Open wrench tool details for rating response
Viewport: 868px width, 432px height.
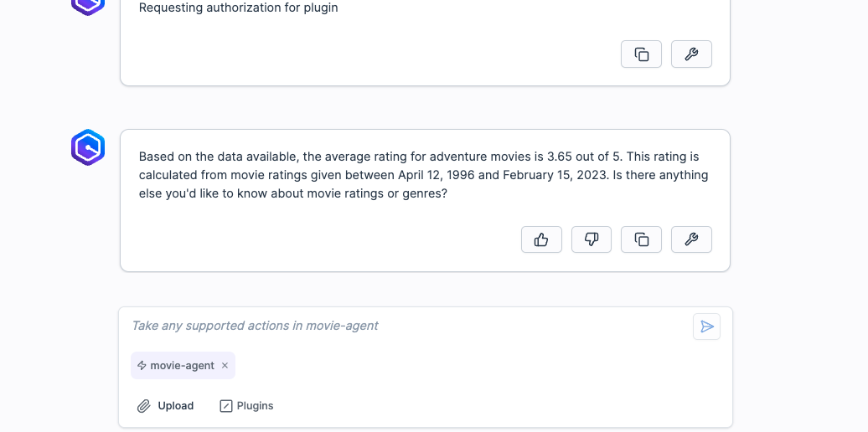click(x=691, y=239)
